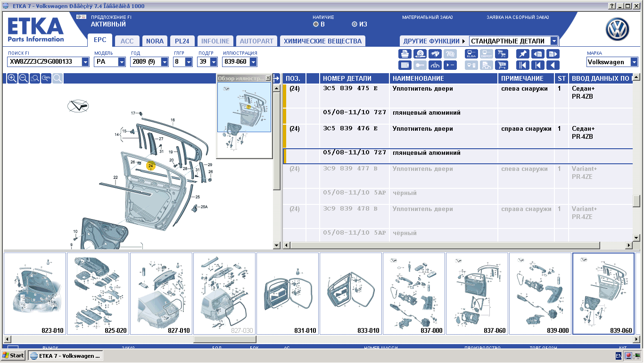
Task: Click the thumbnail strip horizontal scrollbar thumb
Action: pos(225,339)
